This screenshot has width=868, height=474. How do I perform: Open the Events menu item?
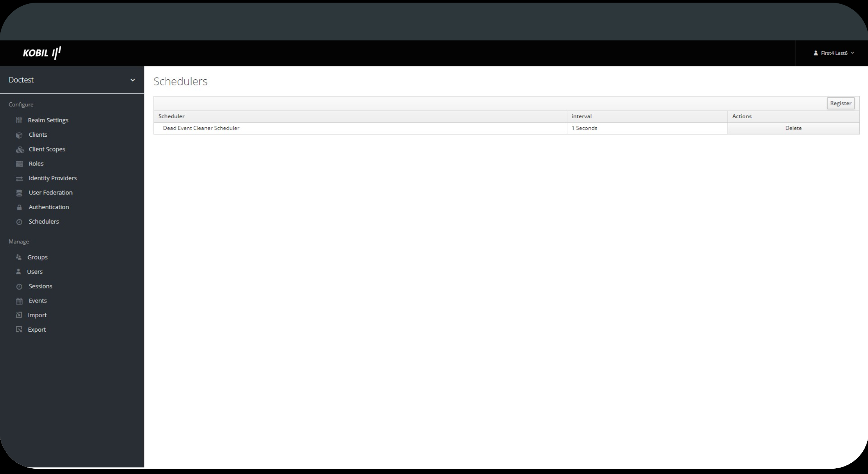pos(37,300)
